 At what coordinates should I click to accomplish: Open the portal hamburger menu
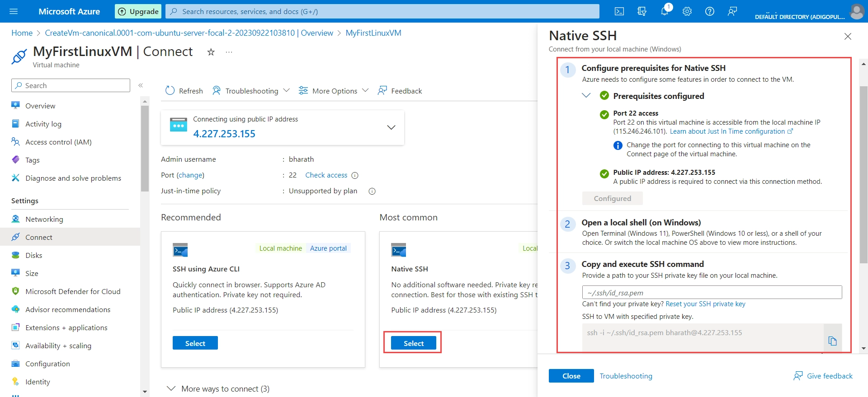(14, 11)
